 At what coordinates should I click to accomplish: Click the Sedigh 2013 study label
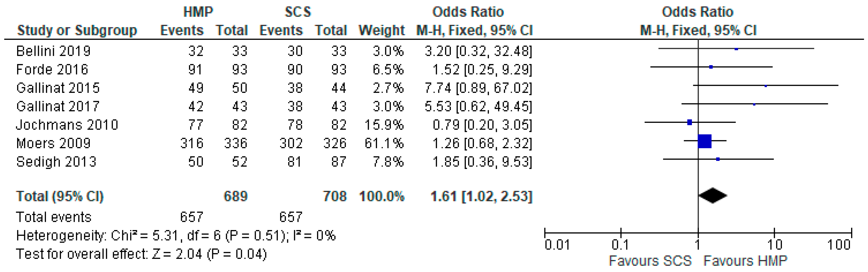[x=56, y=162]
